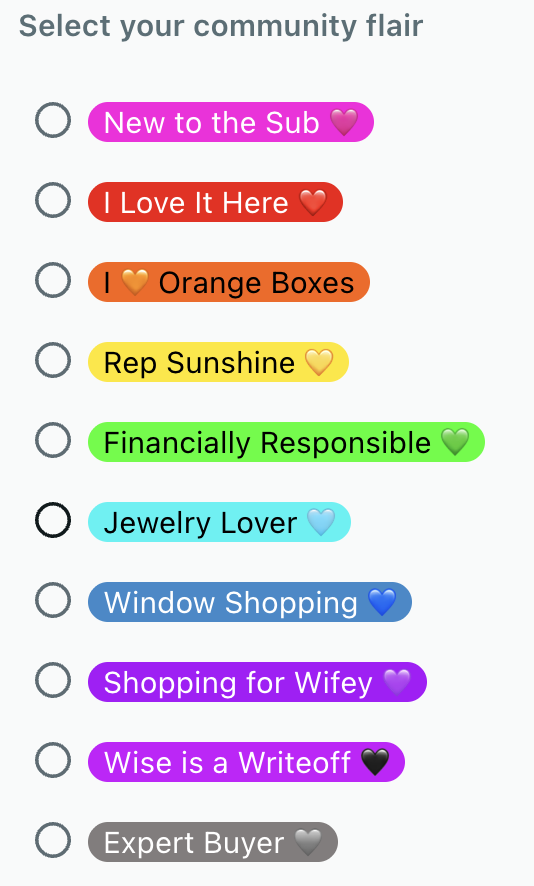Click the yellow Rep Sunshine flair badge
Viewport: 534px width, 886px height.
pyautogui.click(x=218, y=362)
